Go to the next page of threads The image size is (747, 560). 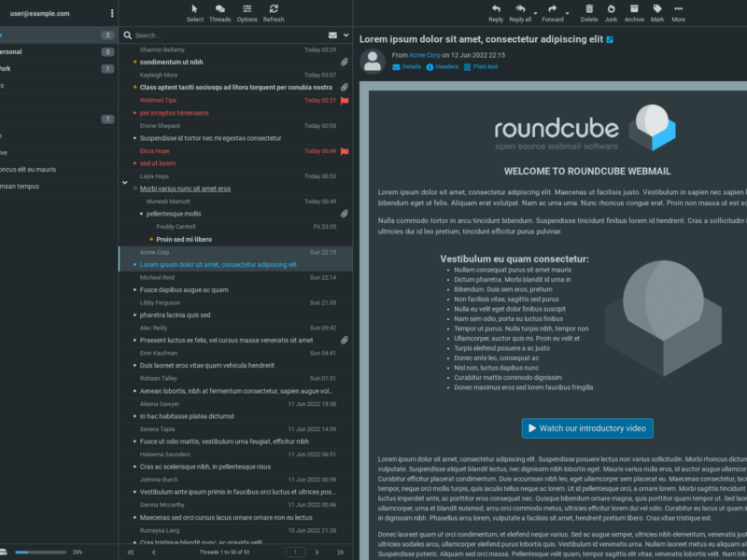[317, 552]
